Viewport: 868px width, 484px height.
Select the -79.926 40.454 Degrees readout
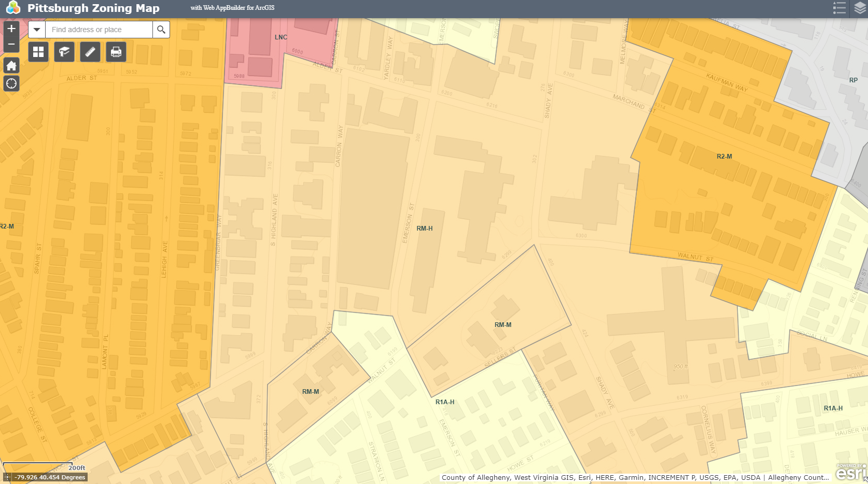pos(50,477)
